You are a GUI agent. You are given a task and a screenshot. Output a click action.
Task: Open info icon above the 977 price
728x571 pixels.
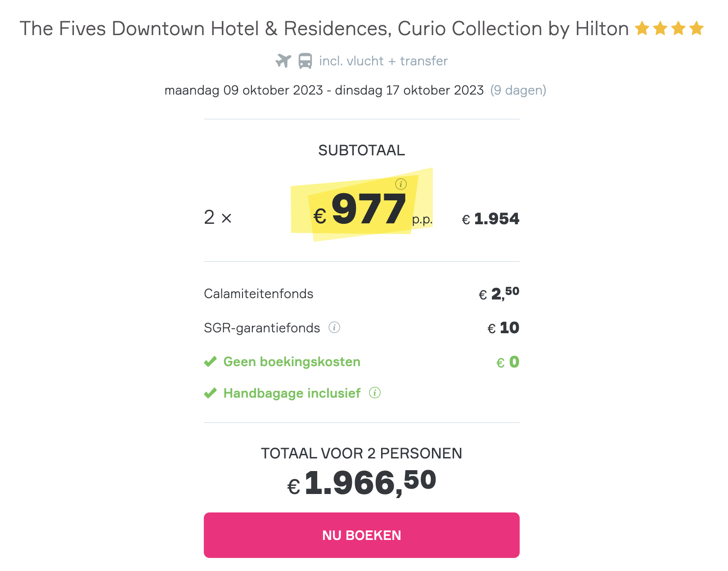pyautogui.click(x=401, y=184)
